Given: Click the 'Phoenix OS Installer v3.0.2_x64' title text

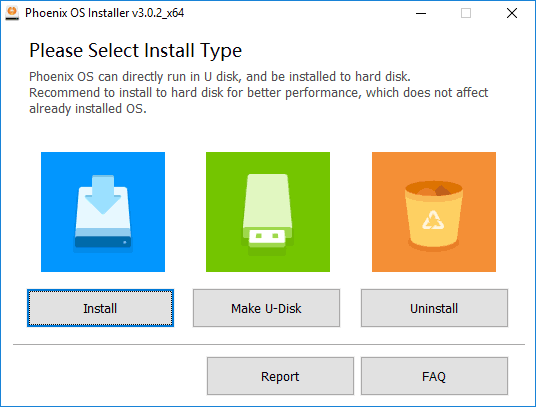Looking at the screenshot, I should pos(105,13).
